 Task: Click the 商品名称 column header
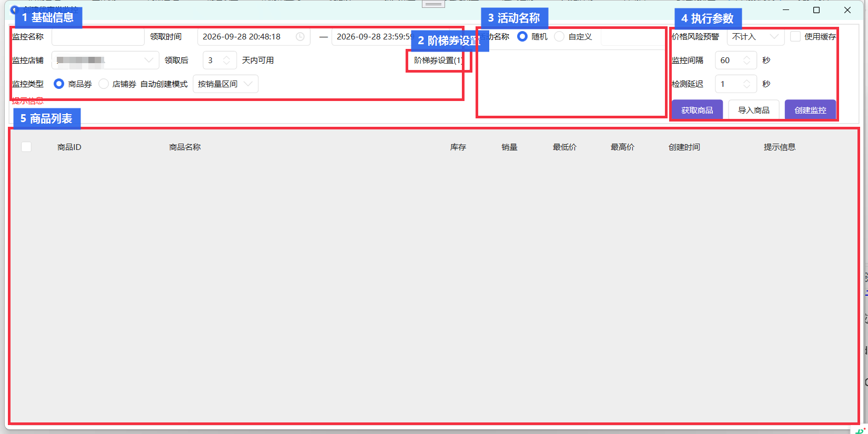[x=185, y=147]
